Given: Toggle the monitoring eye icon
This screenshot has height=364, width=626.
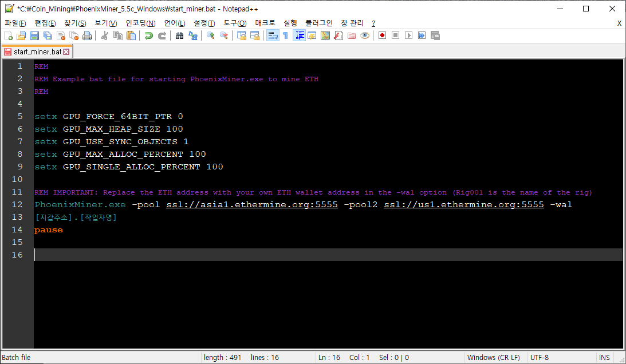Looking at the screenshot, I should [x=364, y=35].
